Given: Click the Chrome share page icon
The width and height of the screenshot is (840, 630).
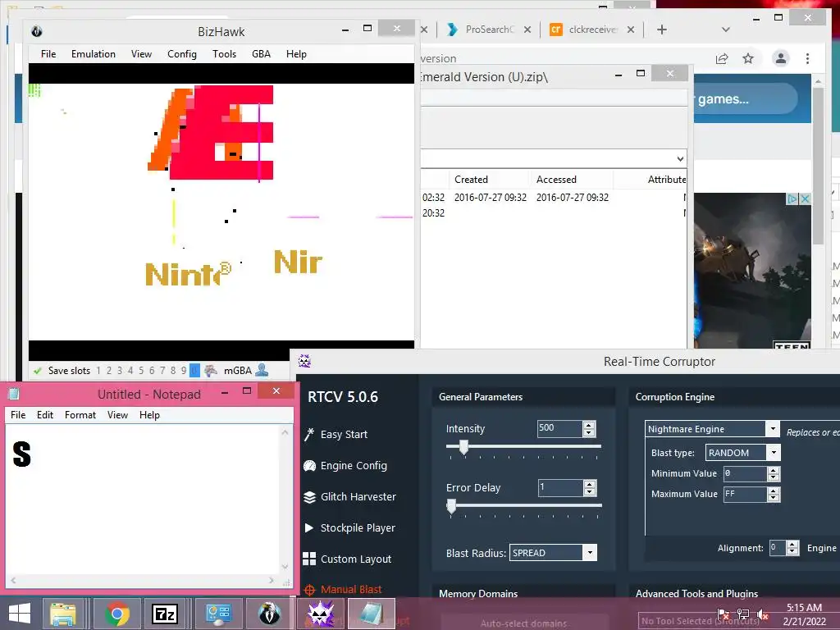Looking at the screenshot, I should pyautogui.click(x=722, y=58).
